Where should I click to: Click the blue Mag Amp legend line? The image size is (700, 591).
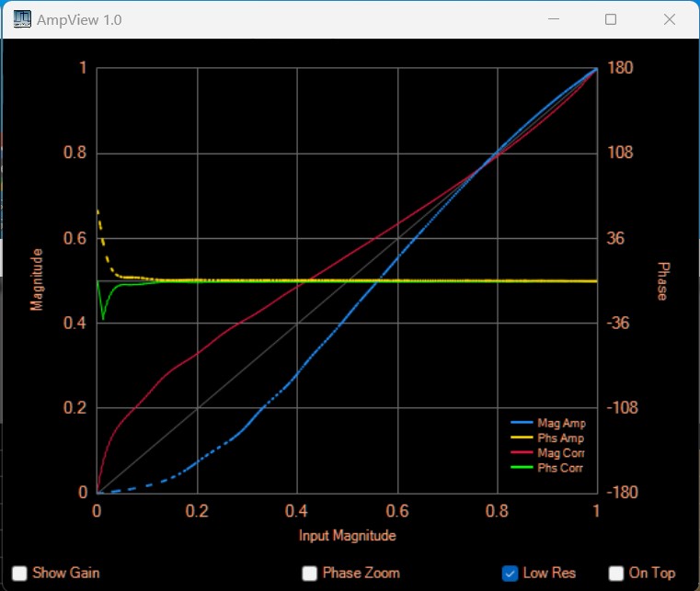(522, 424)
